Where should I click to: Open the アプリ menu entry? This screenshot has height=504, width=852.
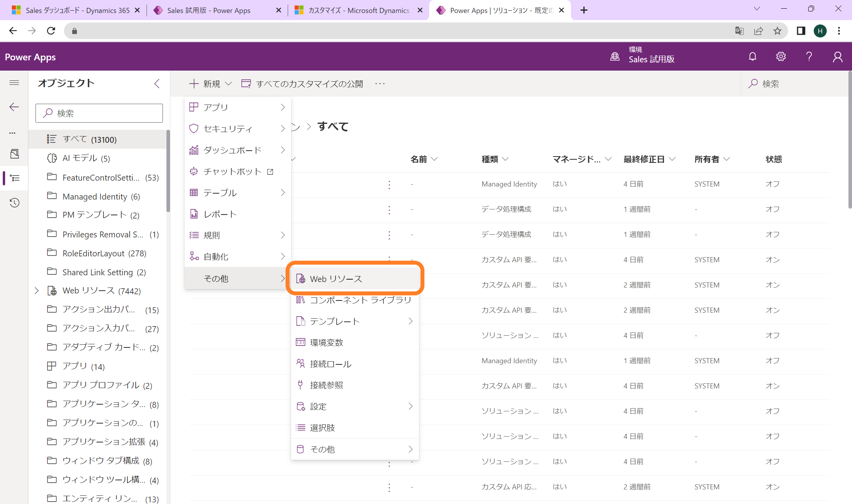[238, 107]
